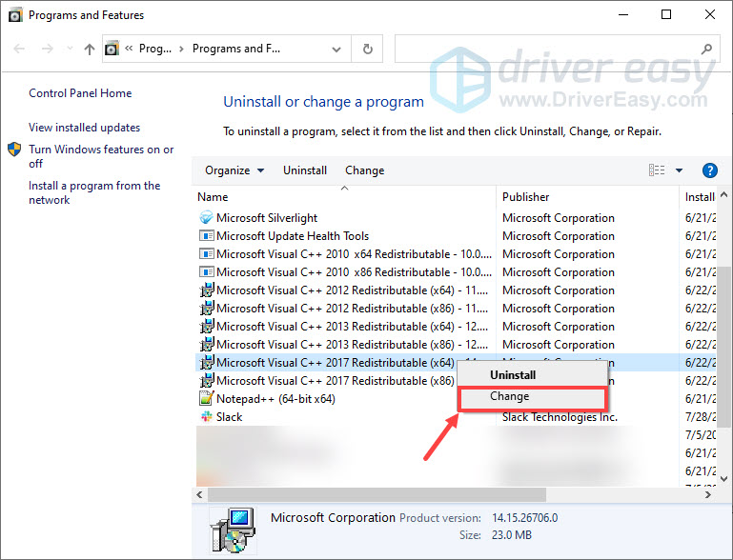Open Turn Windows features on or off
This screenshot has height=560, width=733.
[x=101, y=156]
